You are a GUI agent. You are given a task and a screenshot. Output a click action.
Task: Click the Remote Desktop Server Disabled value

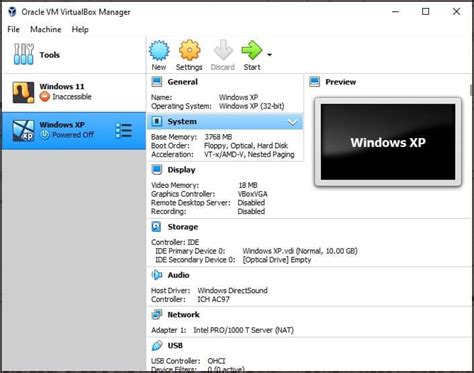pyautogui.click(x=251, y=203)
